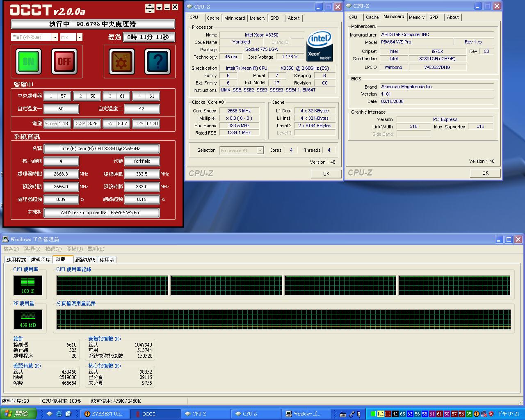
Task: Click the Intel Xeon inside logo in CPU-Z
Action: [x=320, y=46]
